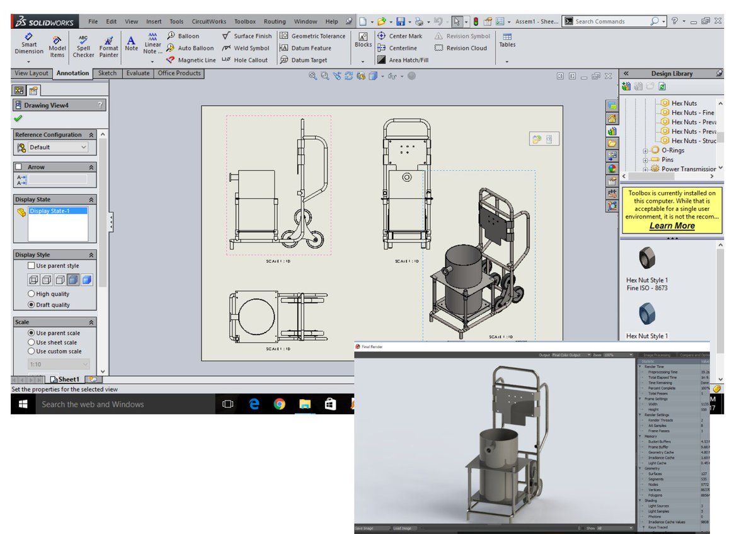Viewport: 756px width, 534px height.
Task: Collapse the Display State section
Action: (91, 200)
